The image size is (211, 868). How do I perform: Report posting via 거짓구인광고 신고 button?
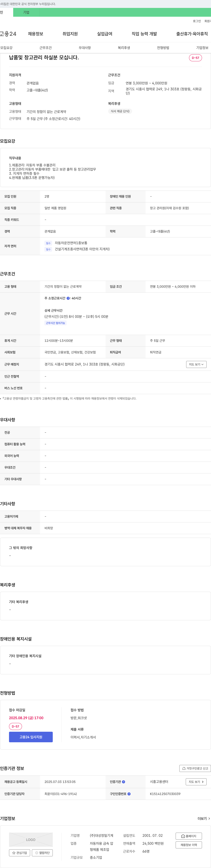tap(195, 768)
